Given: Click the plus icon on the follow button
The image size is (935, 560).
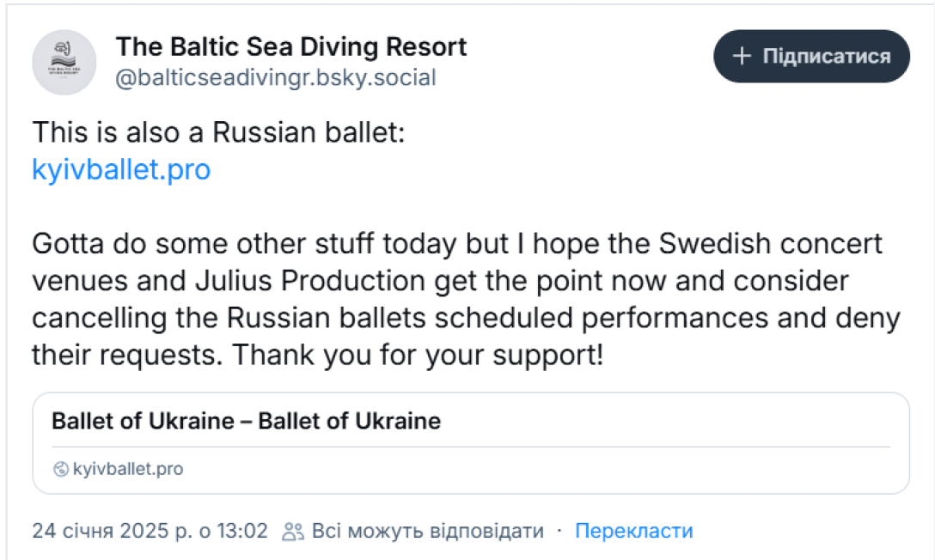Looking at the screenshot, I should [x=741, y=57].
